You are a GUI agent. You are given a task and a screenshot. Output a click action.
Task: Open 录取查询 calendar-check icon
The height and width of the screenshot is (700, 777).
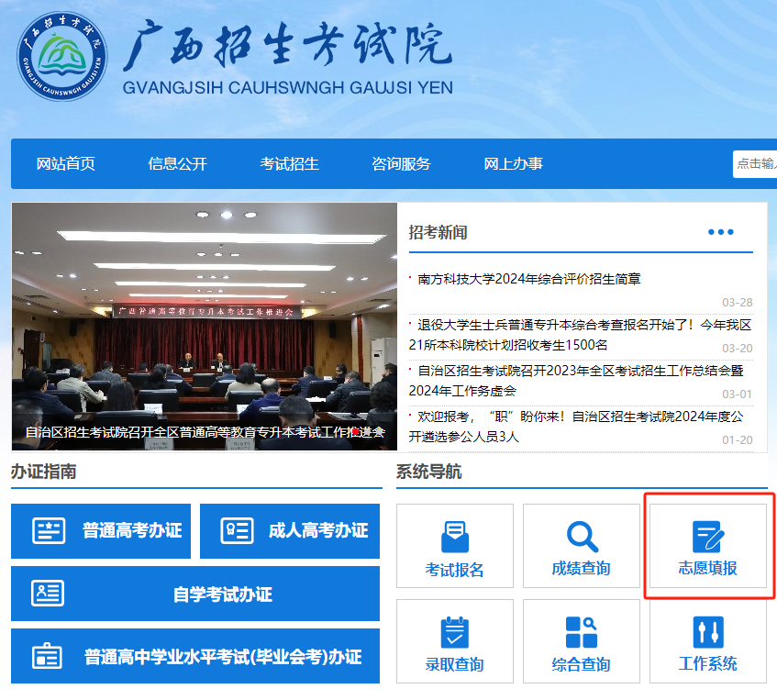click(x=454, y=632)
